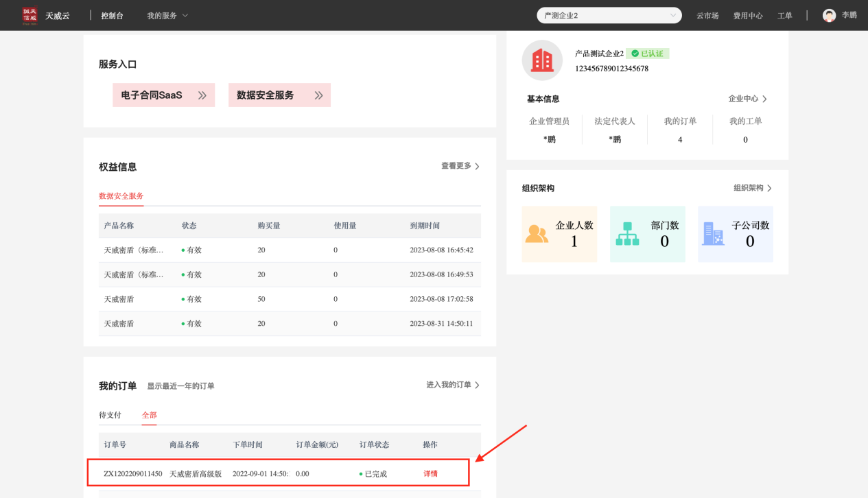868x498 pixels.
Task: Click the 我的订单 count 4
Action: 680,140
